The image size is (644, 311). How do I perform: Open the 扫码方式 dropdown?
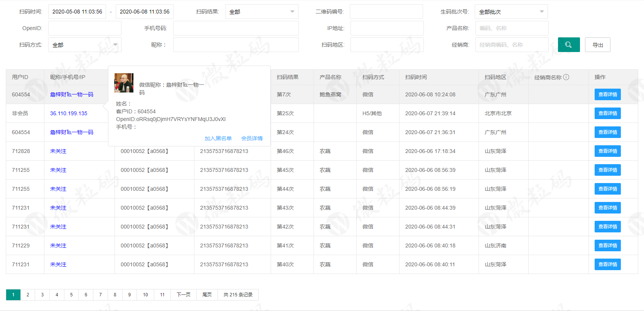coord(84,45)
